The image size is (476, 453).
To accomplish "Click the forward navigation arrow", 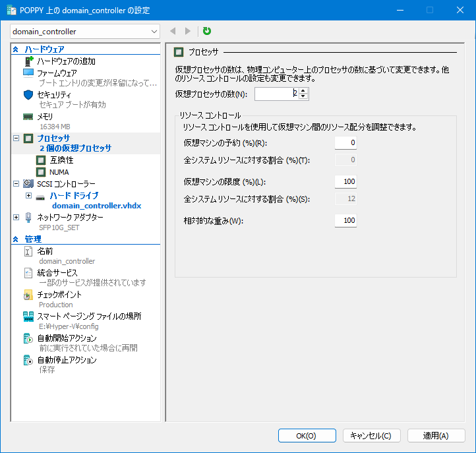I will pos(188,31).
